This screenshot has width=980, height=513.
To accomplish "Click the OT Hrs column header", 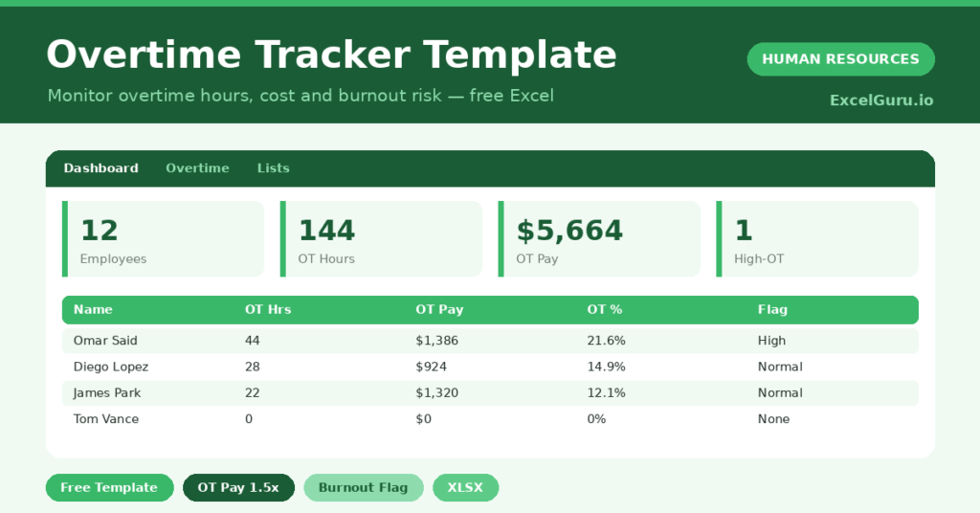I will 268,309.
